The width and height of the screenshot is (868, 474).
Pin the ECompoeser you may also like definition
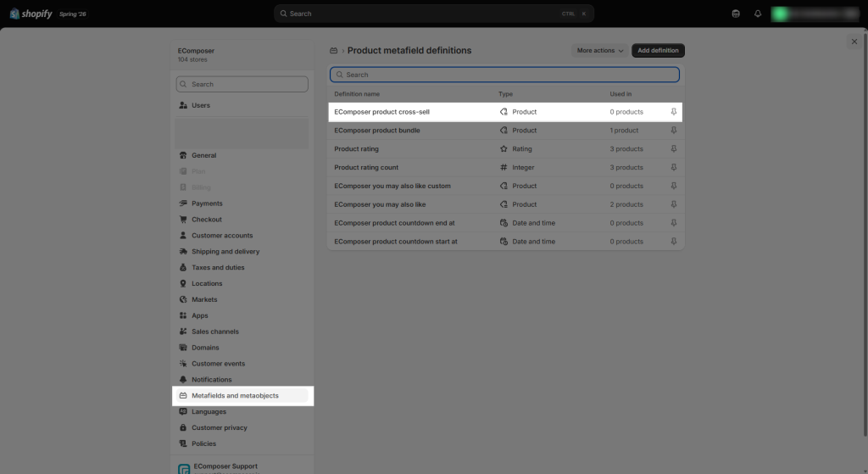[674, 204]
